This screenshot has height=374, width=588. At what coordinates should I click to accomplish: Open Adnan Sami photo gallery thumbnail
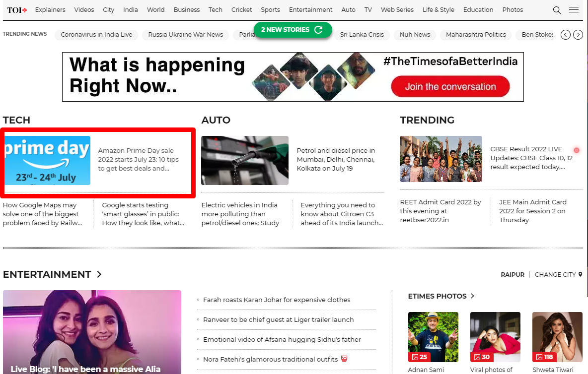[x=433, y=337]
